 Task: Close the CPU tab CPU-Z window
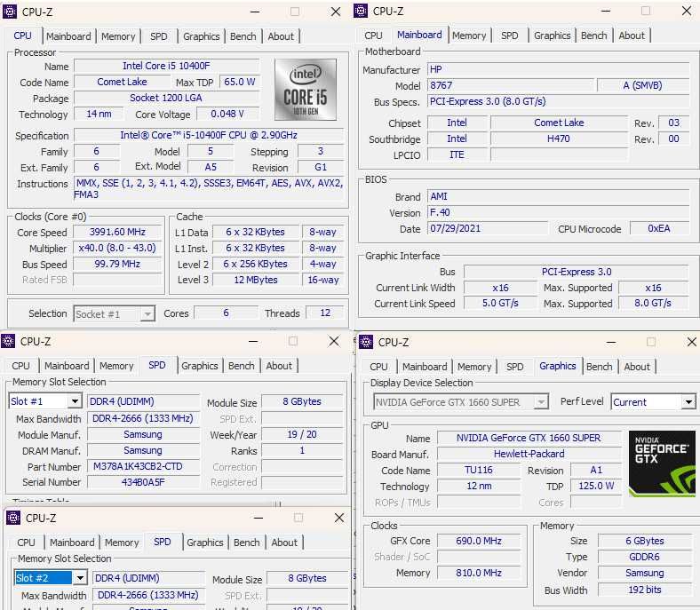pyautogui.click(x=336, y=12)
